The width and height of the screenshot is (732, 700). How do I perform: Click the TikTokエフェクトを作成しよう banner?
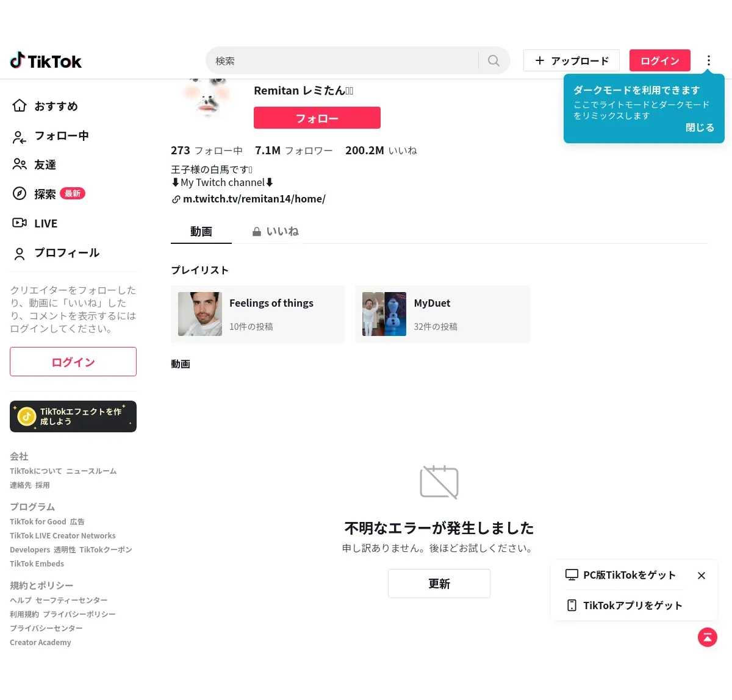click(73, 416)
